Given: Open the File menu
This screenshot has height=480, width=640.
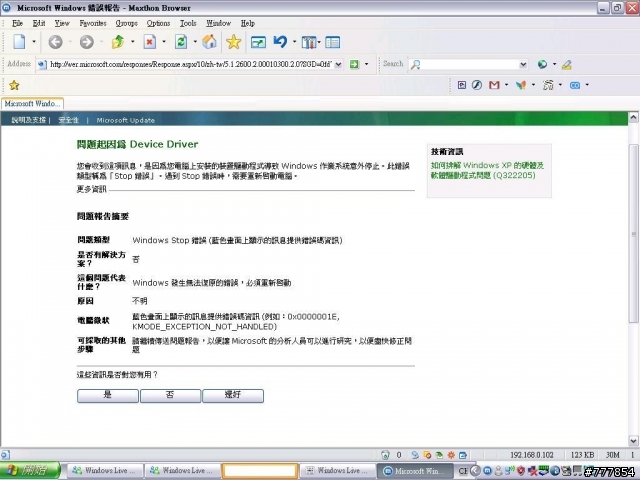Looking at the screenshot, I should 17,23.
